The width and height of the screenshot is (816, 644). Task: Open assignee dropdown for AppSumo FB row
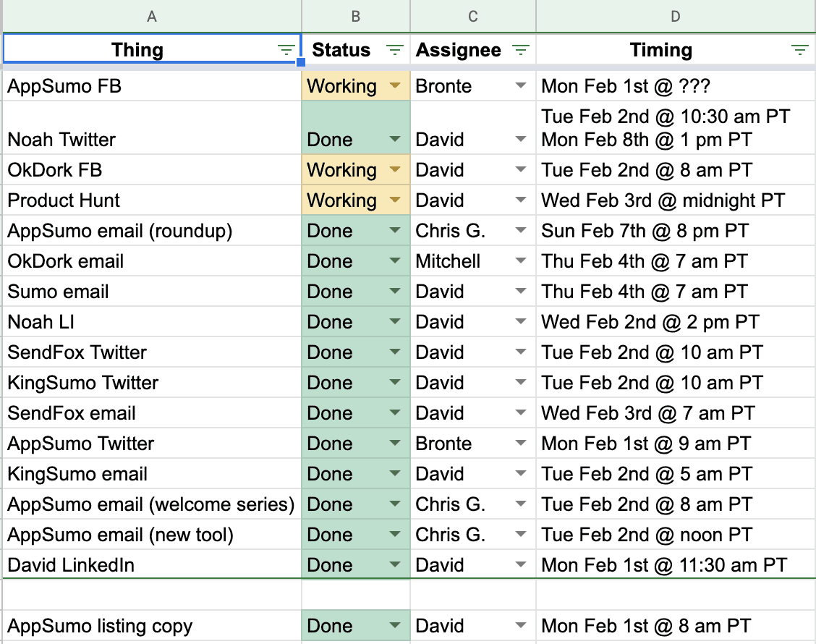(521, 85)
